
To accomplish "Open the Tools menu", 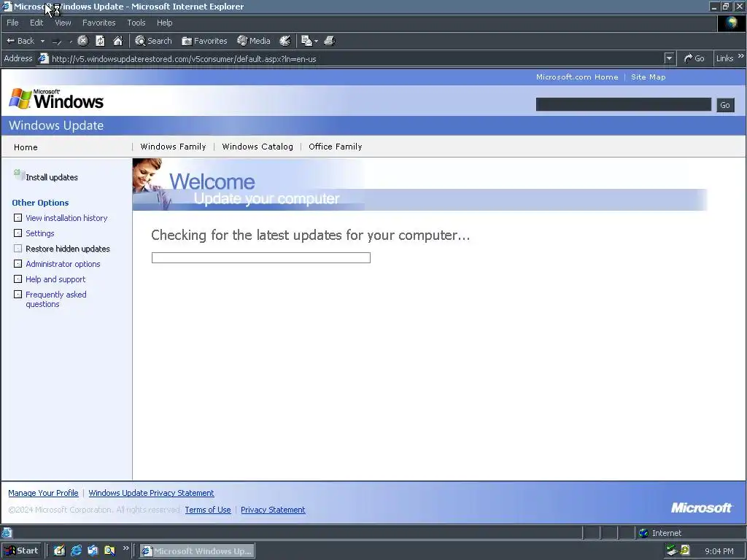I will [136, 23].
